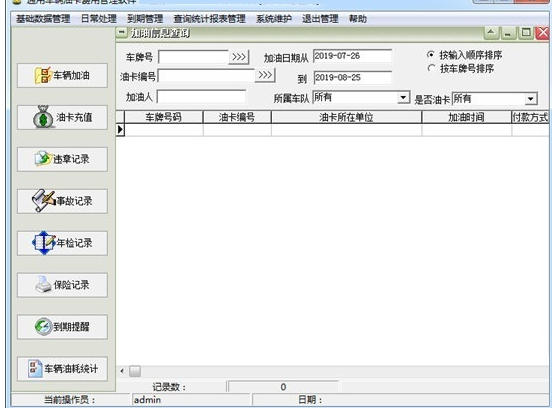Click the 到 end date field
552x408 pixels.
[352, 77]
